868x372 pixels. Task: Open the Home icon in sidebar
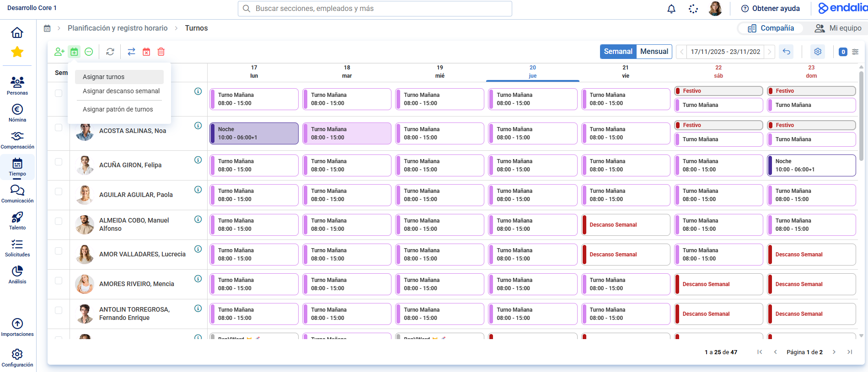coord(17,32)
